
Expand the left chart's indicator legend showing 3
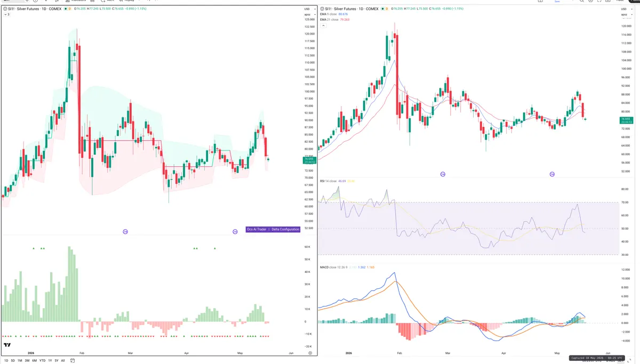[6, 14]
